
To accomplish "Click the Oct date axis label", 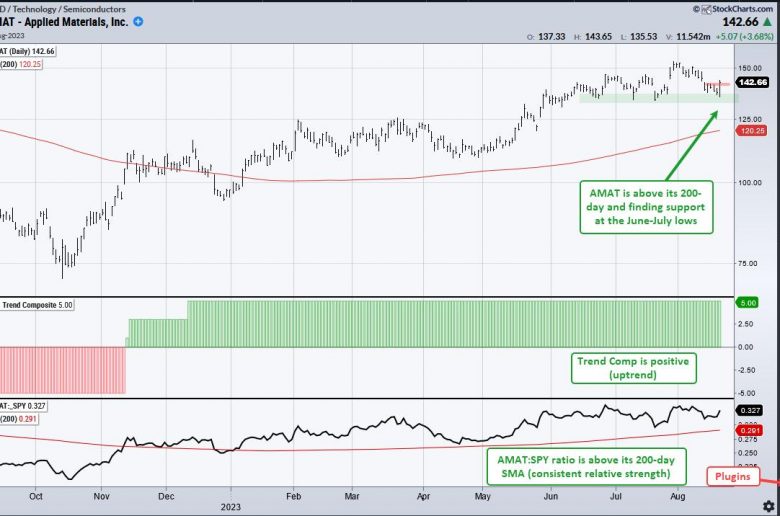I will point(36,497).
